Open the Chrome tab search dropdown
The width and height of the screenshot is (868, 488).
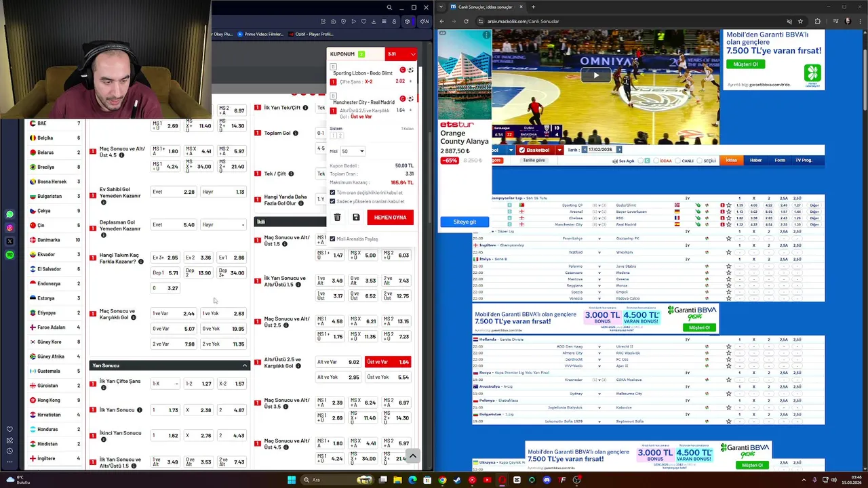(441, 7)
